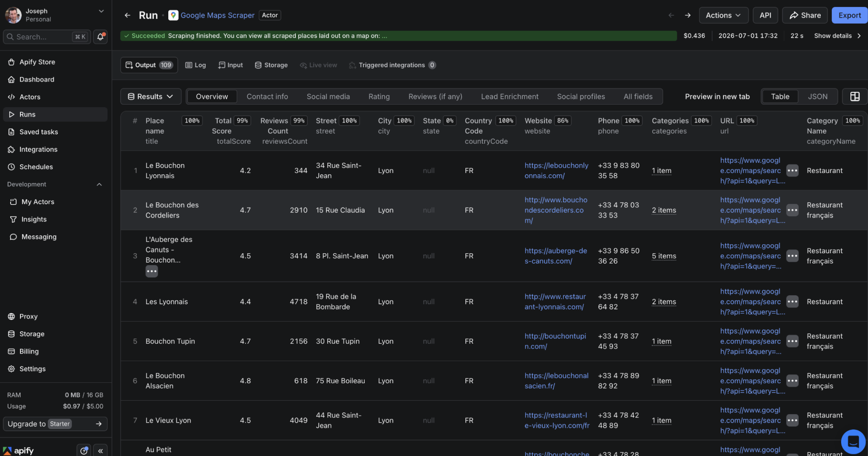Click the API button
The height and width of the screenshot is (456, 868).
[765, 15]
